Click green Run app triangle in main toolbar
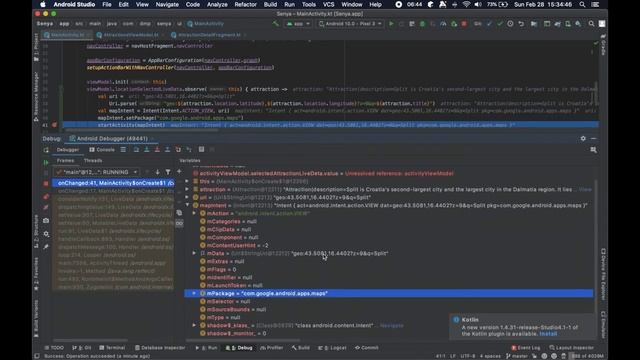This screenshot has height=360, width=640. (391, 24)
